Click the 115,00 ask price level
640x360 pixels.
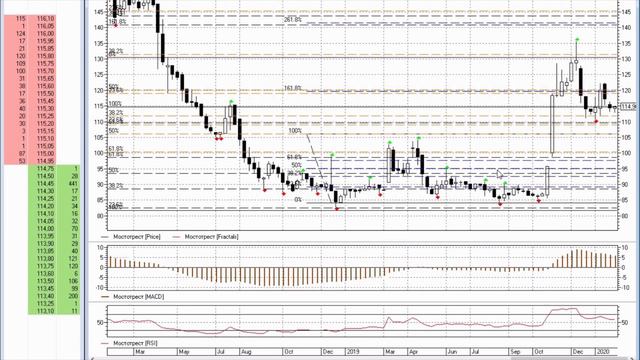click(x=30, y=154)
